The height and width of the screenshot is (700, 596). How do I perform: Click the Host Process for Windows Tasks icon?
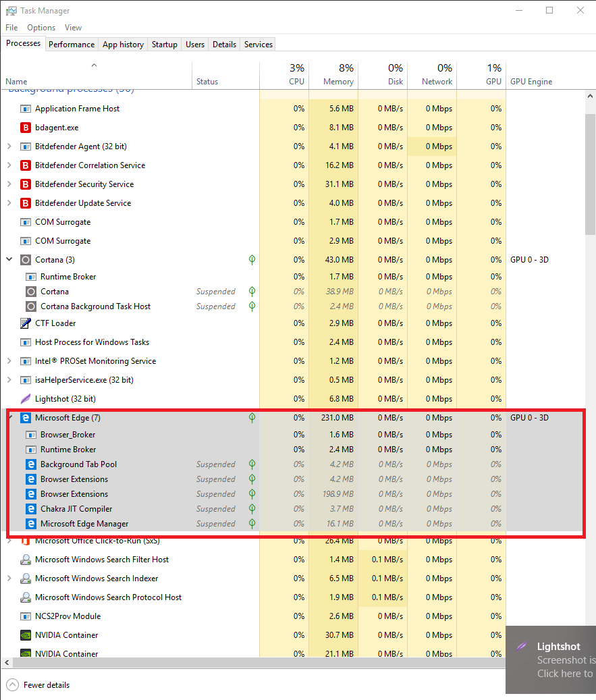tap(26, 342)
